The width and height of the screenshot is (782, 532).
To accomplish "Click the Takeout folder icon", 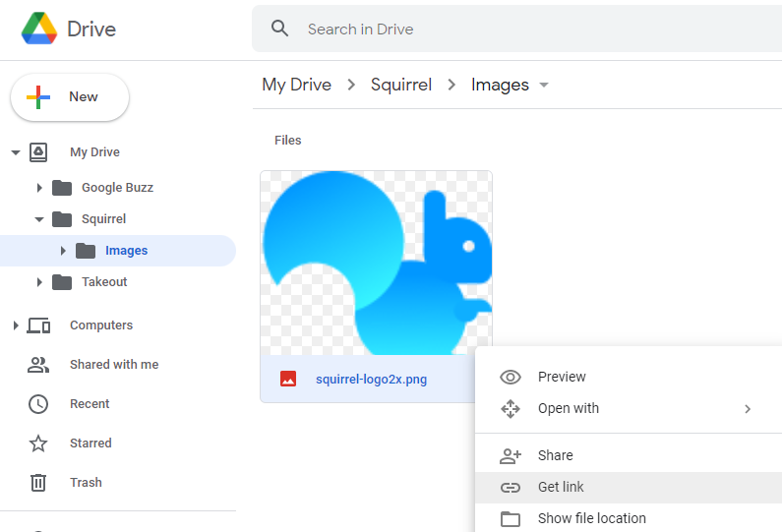I will [x=62, y=282].
